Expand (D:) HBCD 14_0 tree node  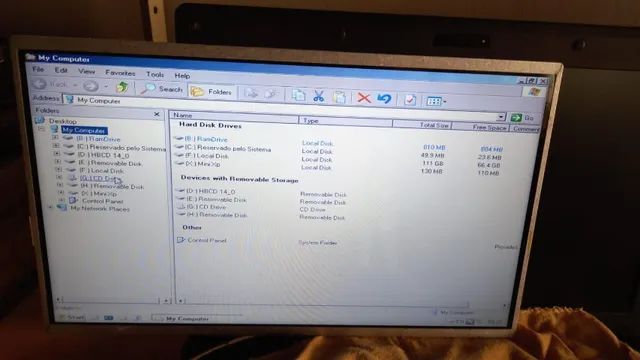[x=57, y=153]
